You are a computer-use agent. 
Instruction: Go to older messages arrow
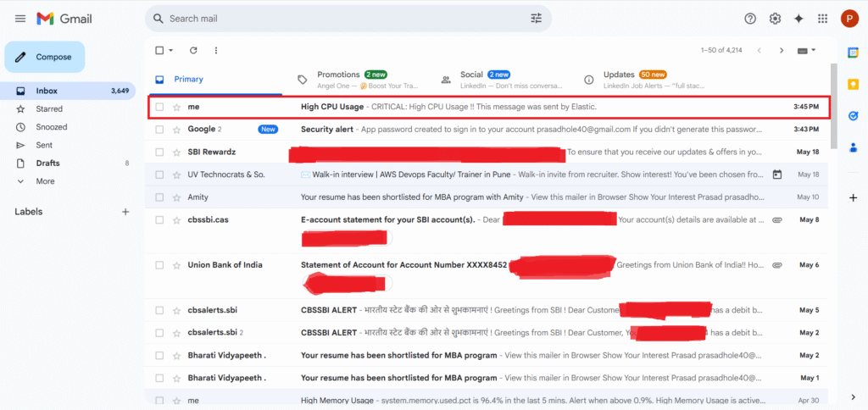[782, 50]
